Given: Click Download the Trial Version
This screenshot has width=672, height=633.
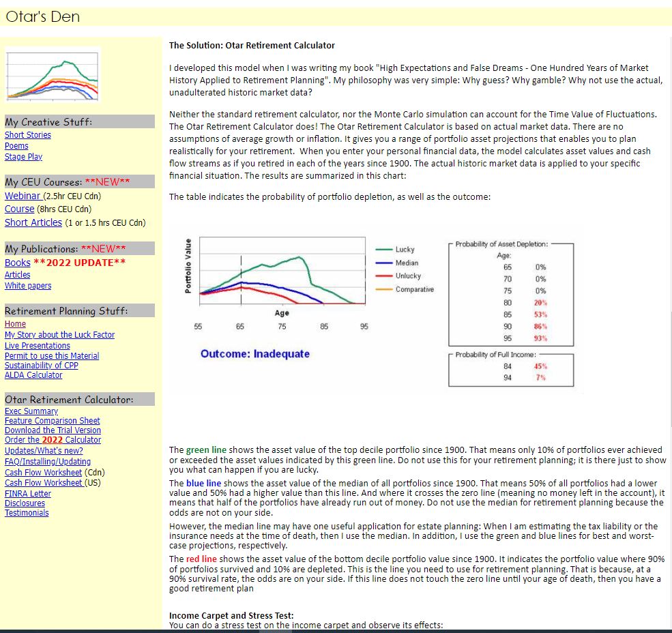Looking at the screenshot, I should (53, 430).
